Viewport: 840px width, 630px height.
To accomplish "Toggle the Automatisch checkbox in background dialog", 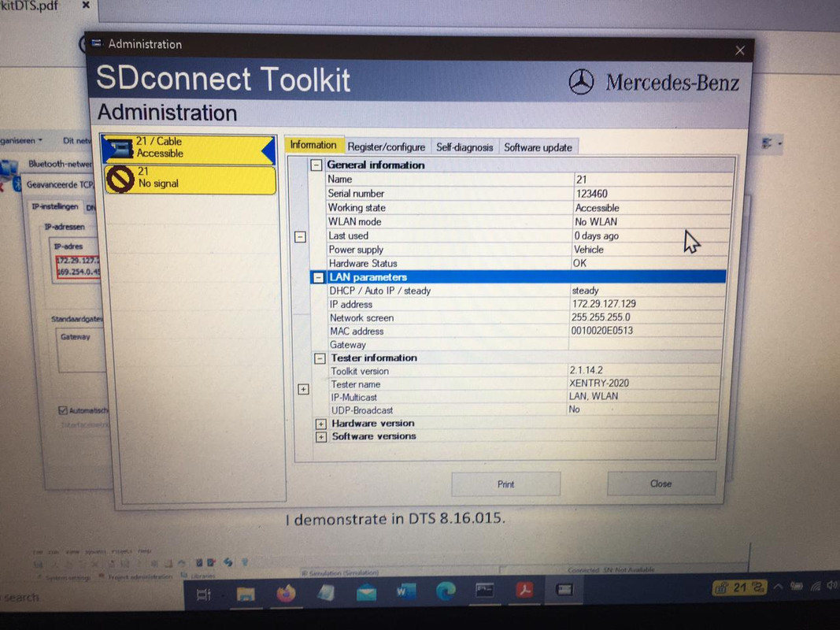I will click(63, 410).
